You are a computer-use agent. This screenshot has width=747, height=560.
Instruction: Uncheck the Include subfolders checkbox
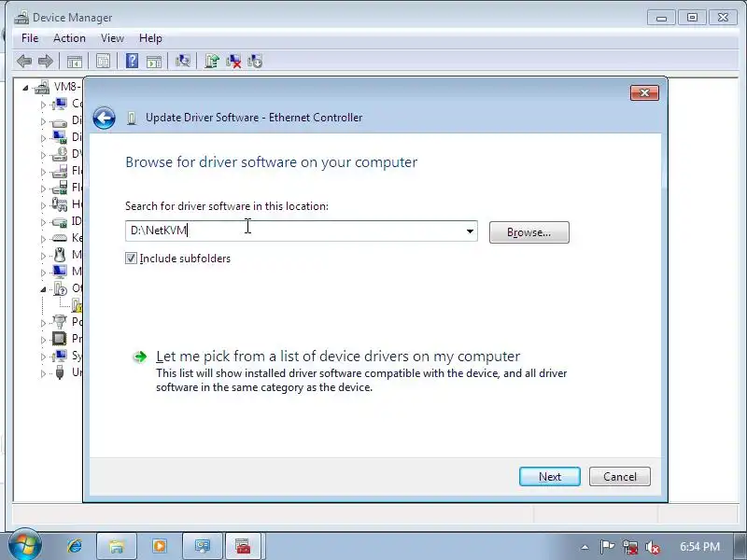131,259
